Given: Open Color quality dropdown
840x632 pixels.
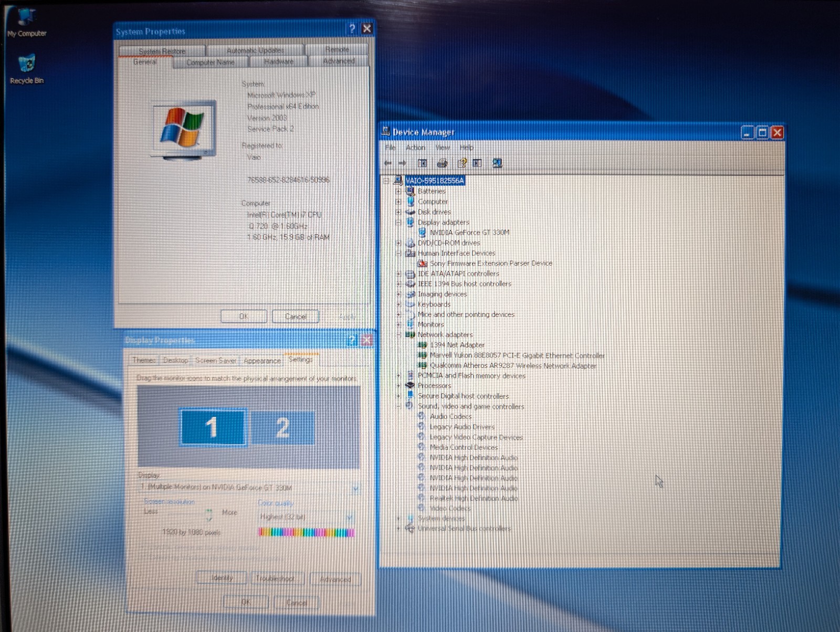Looking at the screenshot, I should tap(349, 517).
